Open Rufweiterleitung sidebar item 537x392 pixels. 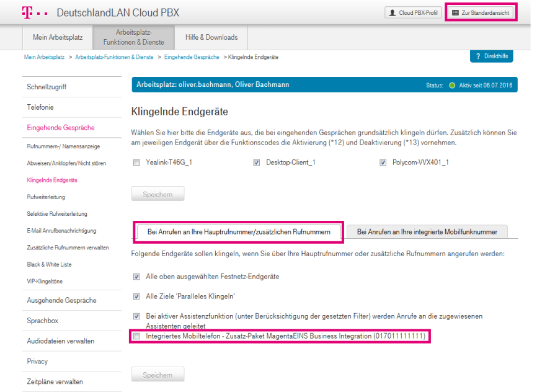(x=46, y=197)
